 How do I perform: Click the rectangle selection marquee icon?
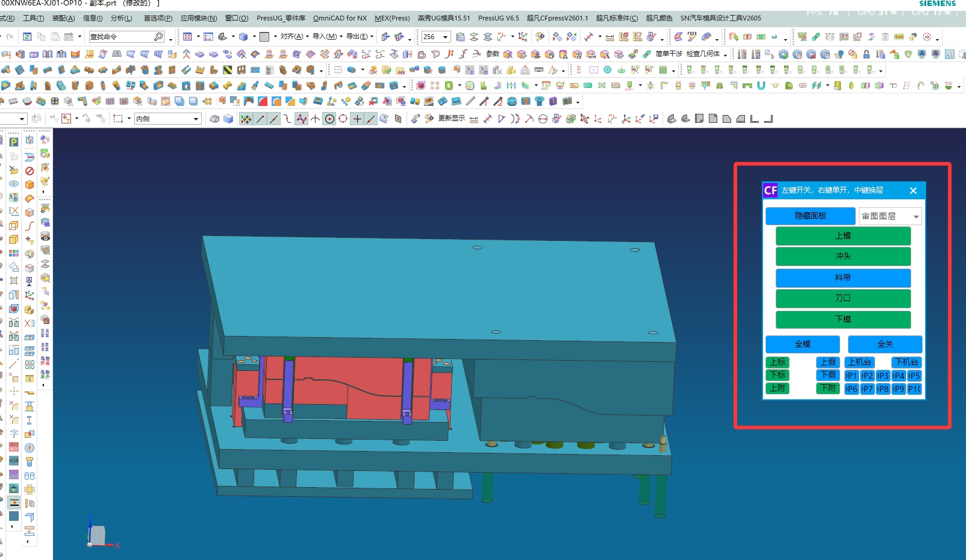tap(118, 119)
